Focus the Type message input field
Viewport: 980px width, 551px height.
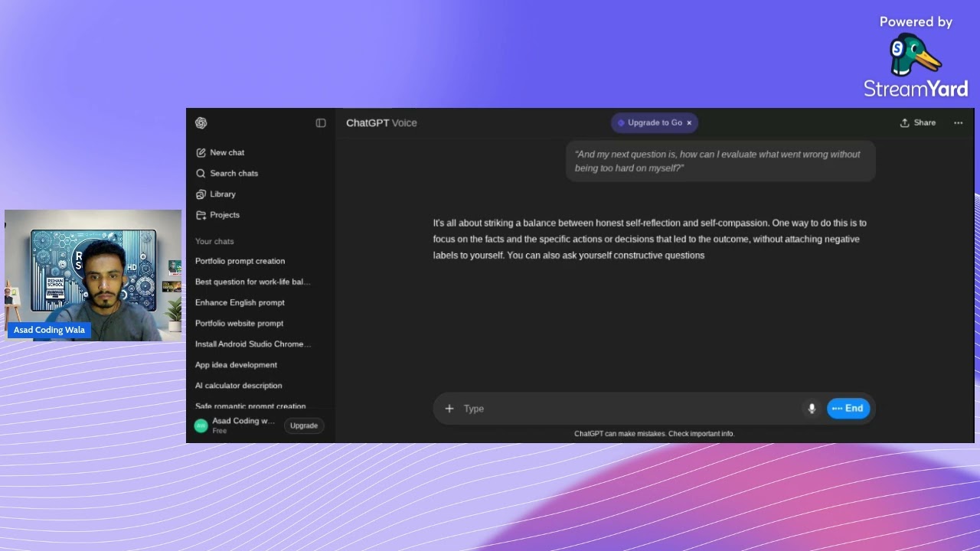click(x=628, y=409)
